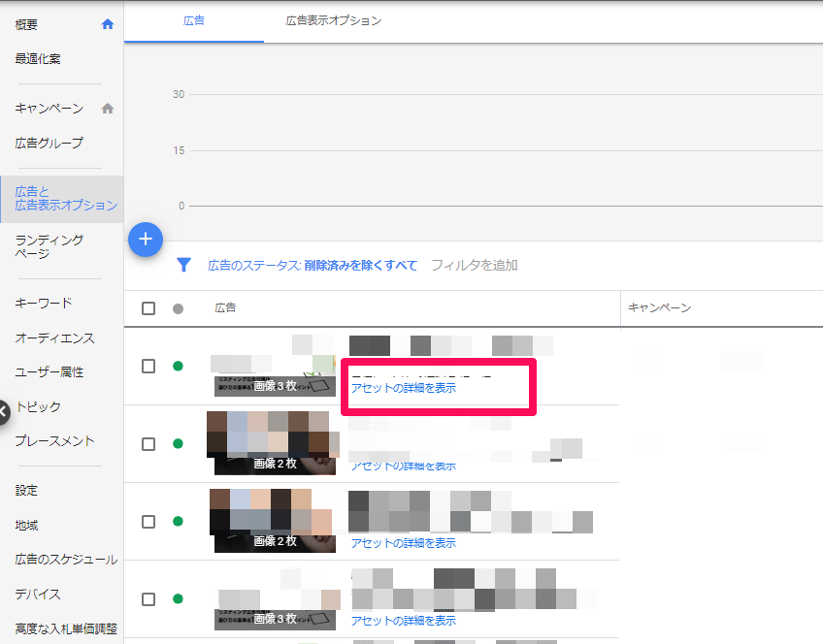The image size is (823, 644).
Task: Click the filter funnel icon
Action: pos(183,265)
